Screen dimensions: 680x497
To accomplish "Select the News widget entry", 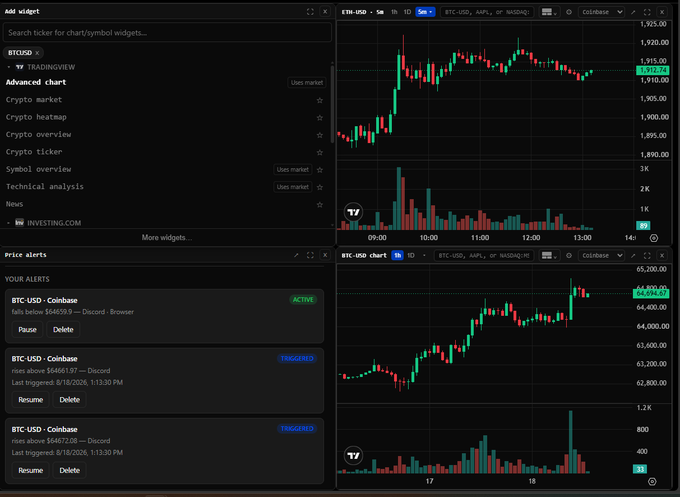I will click(x=14, y=204).
